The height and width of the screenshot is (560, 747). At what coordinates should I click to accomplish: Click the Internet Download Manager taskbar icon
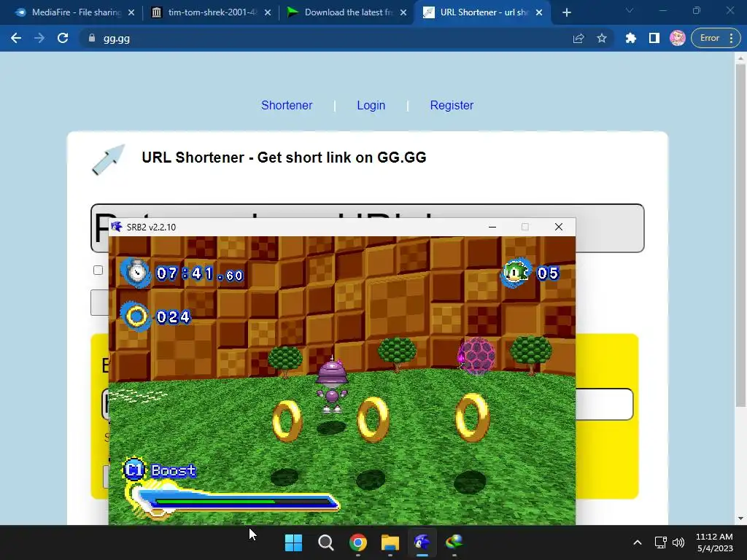coord(454,542)
